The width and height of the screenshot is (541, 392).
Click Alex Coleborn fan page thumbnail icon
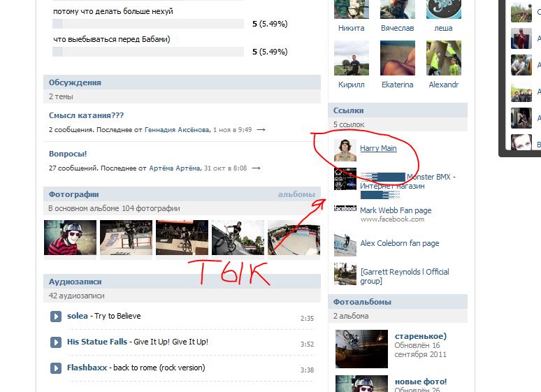click(x=345, y=245)
